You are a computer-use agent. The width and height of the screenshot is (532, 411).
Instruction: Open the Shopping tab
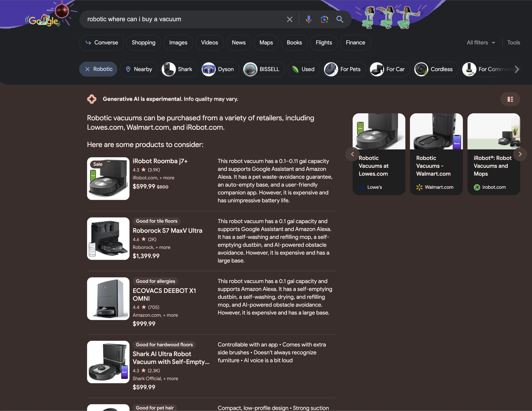[143, 42]
